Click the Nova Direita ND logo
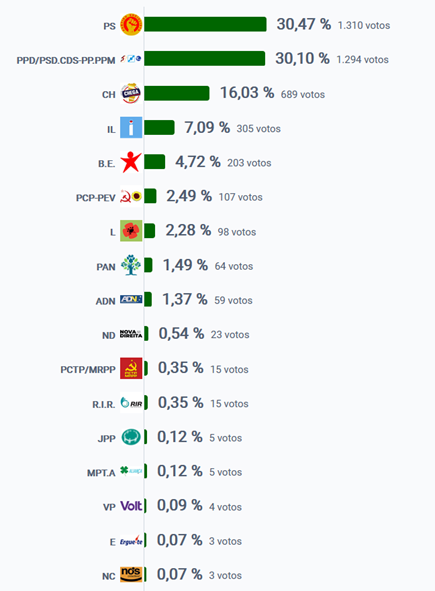Viewport: 435px width, 591px height. (x=131, y=334)
